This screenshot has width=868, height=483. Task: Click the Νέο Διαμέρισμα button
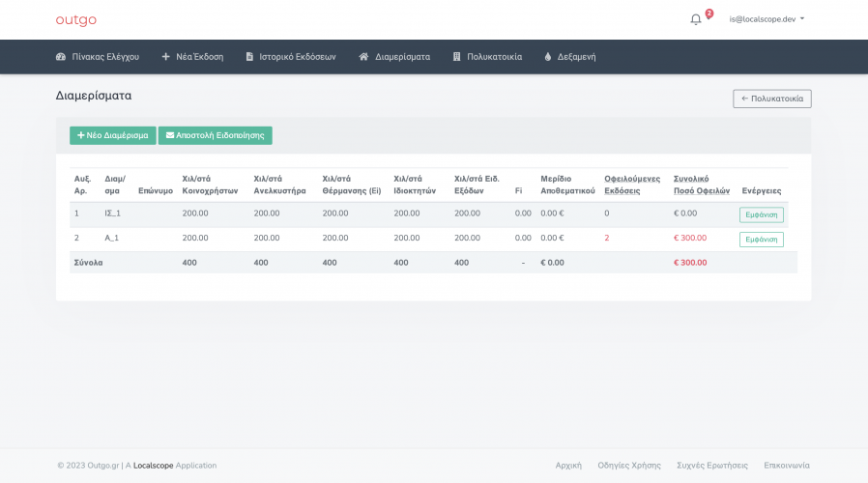[x=113, y=135]
